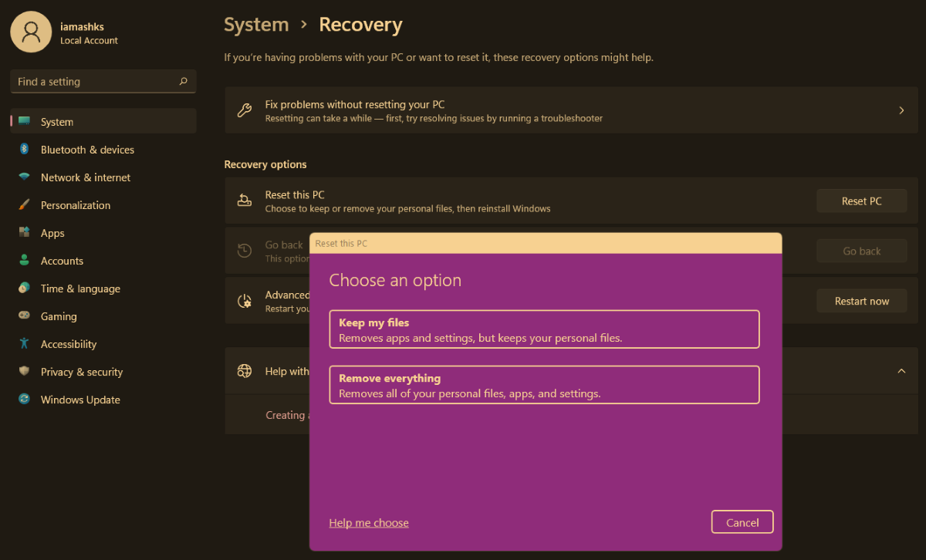Click the Bluetooth icon in sidebar

tap(25, 149)
